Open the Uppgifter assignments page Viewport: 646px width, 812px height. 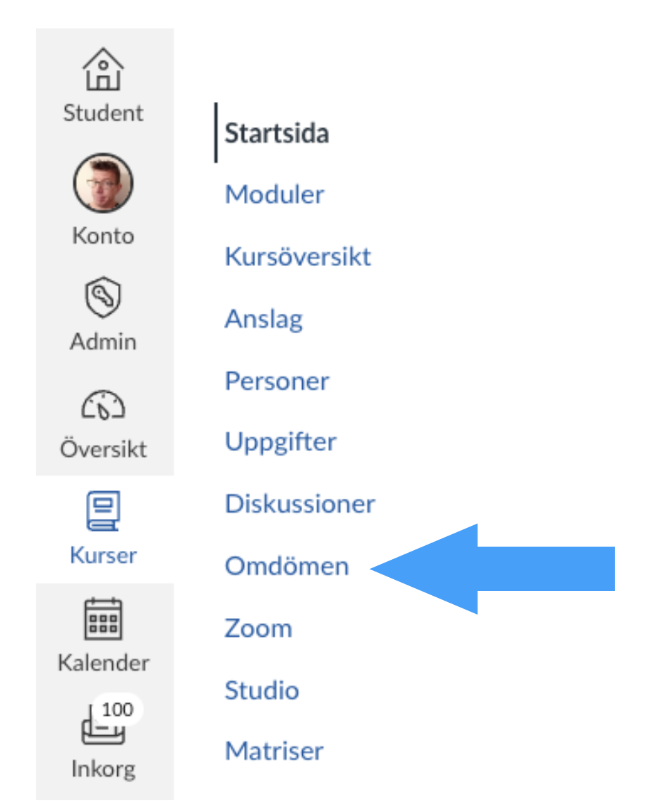(x=281, y=443)
